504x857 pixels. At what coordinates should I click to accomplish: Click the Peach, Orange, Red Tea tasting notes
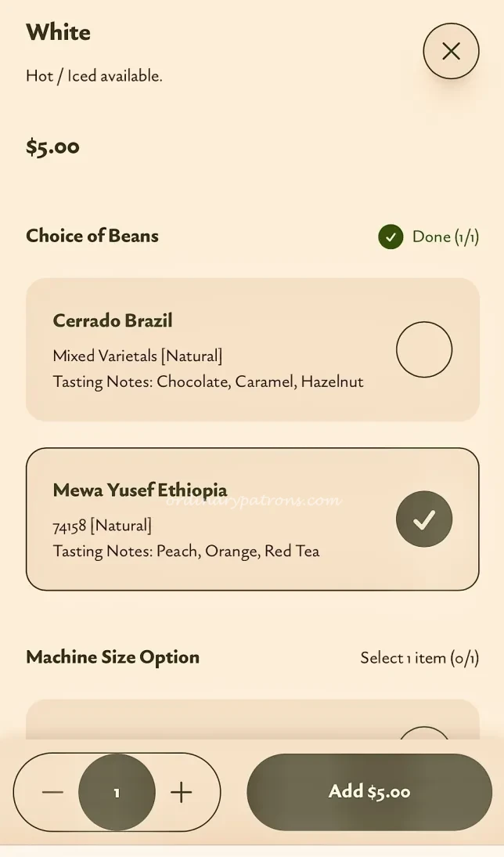[186, 551]
